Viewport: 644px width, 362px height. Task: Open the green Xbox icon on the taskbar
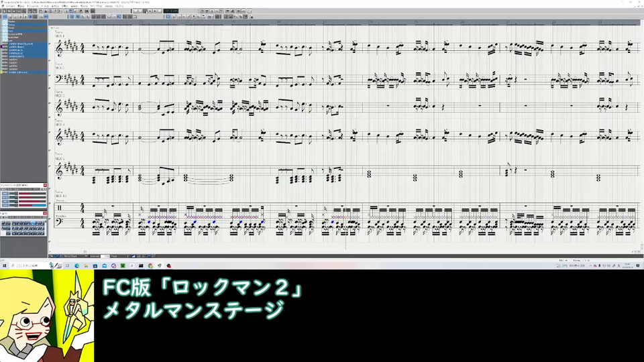[123, 265]
